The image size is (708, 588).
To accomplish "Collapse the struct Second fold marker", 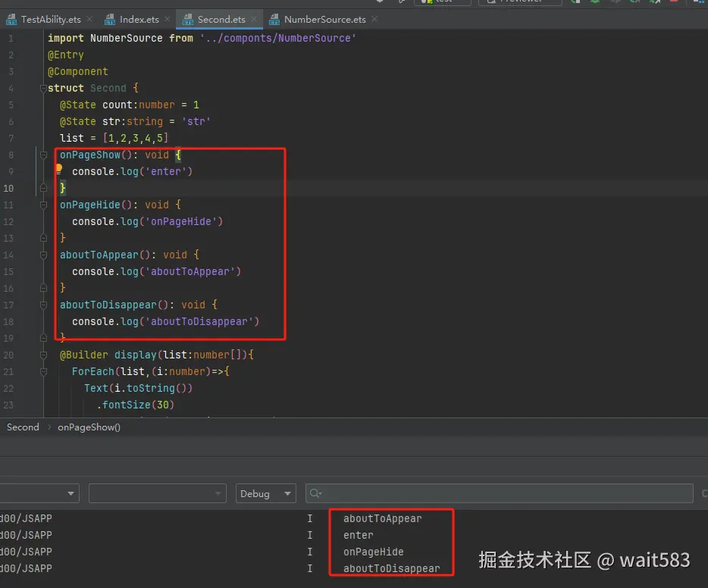I will (43, 89).
